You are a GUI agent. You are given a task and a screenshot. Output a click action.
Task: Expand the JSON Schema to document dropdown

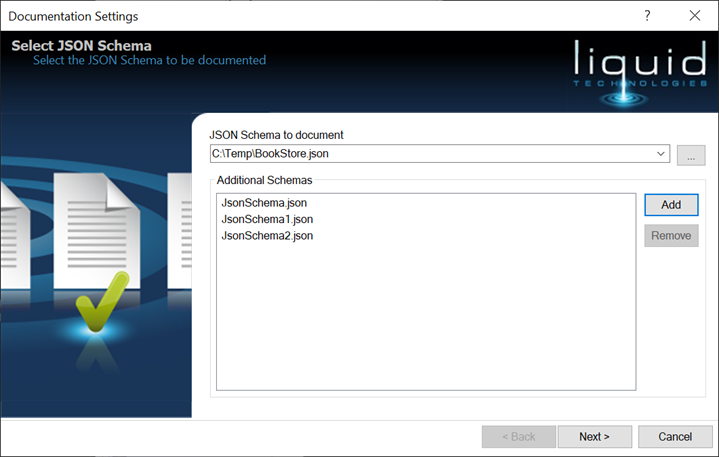[x=661, y=154]
